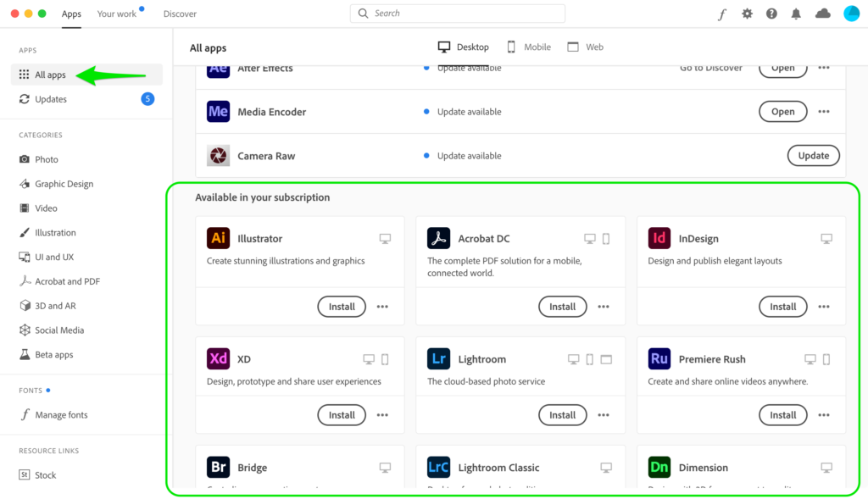
Task: Click the Updates count badge
Action: click(147, 99)
